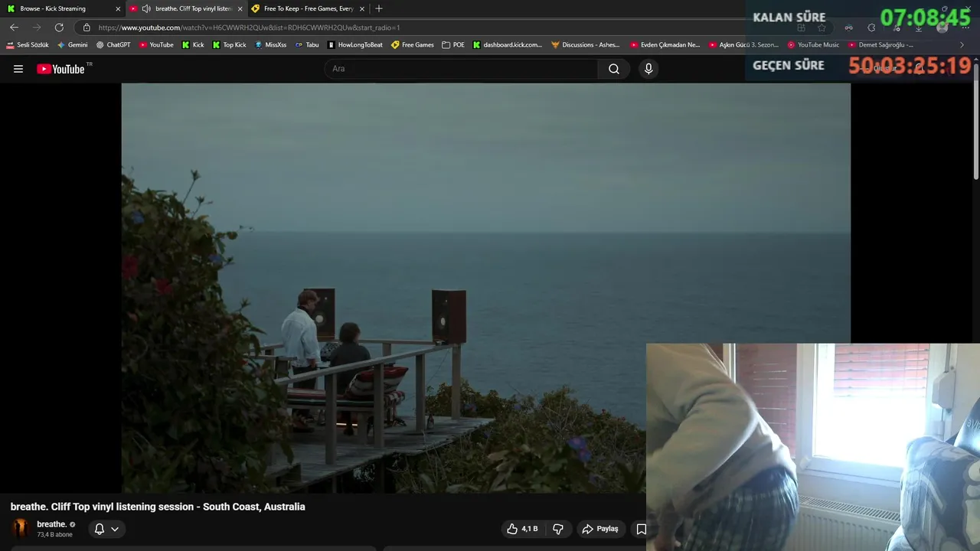Start voice search with microphone icon

[648, 69]
